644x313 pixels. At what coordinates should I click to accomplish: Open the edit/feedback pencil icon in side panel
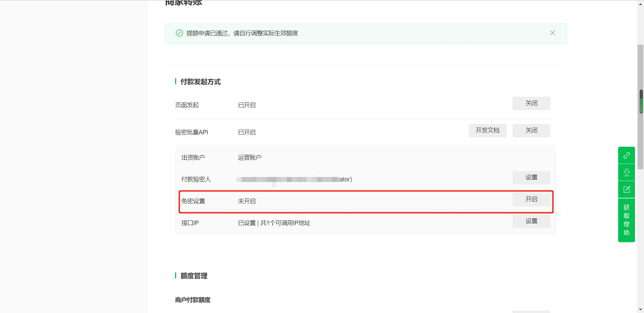(626, 190)
